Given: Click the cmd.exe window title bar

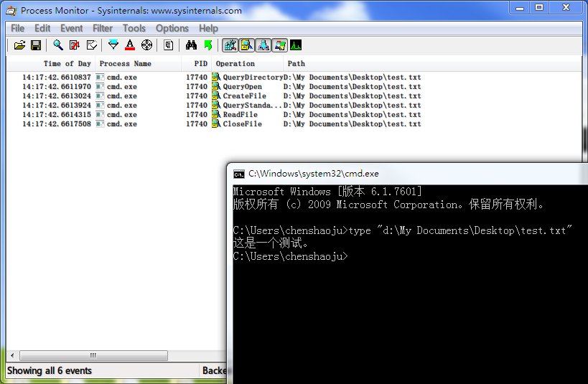Looking at the screenshot, I should pyautogui.click(x=408, y=174).
